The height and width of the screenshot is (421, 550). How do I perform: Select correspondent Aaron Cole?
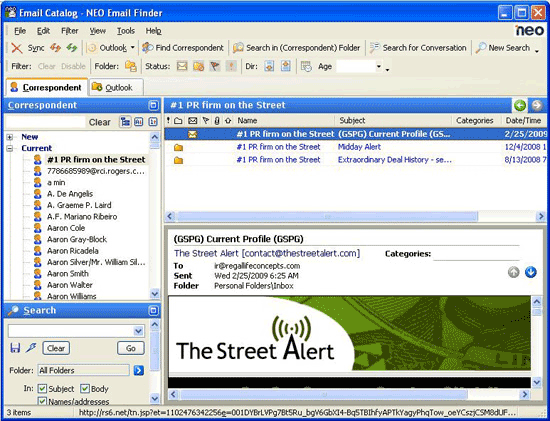tap(66, 228)
